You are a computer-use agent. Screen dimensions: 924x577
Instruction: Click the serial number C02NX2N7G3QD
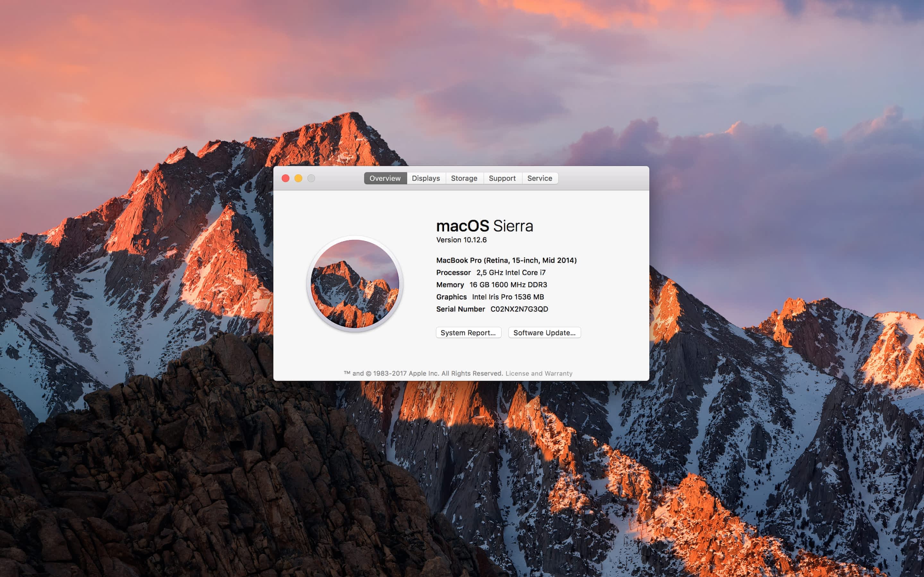[x=519, y=309]
